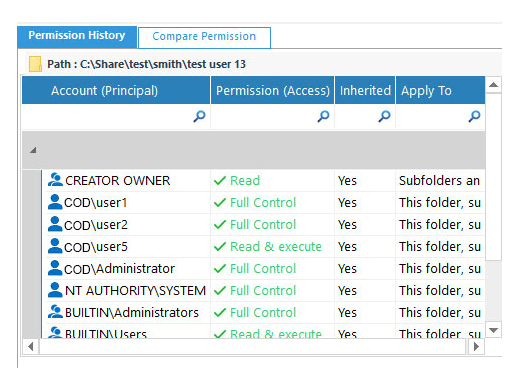Click search icon in Apply To filter
The image size is (520, 382).
point(474,116)
